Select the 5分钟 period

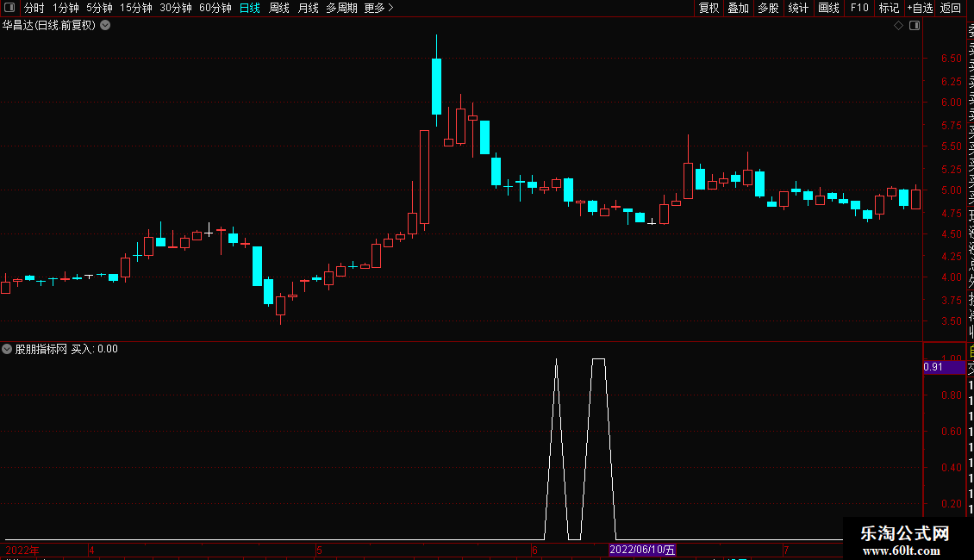coord(99,8)
